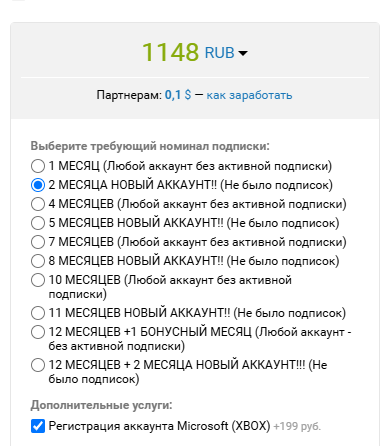Uncheck Регистрация аккаунта Microsoft (XBOX) checkbox
Viewport: 383px width, 446px height.
(38, 426)
